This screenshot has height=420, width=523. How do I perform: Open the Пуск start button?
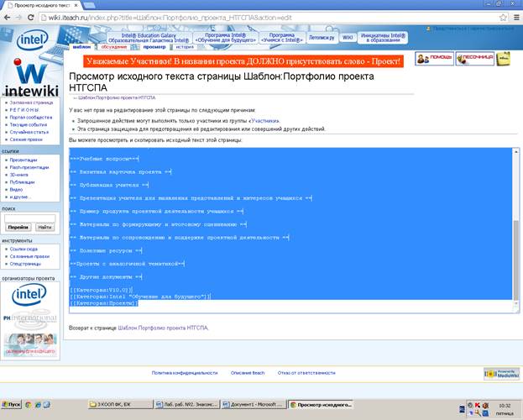[x=12, y=405]
